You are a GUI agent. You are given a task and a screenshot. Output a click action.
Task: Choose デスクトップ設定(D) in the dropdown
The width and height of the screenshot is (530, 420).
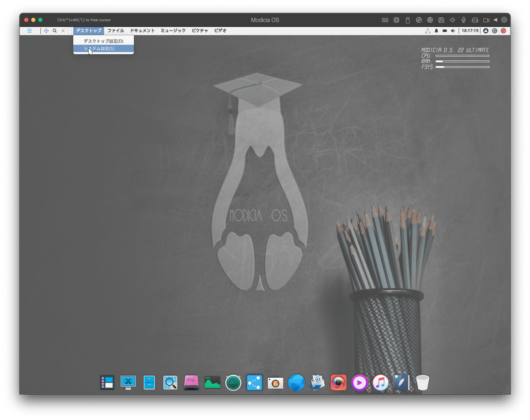pos(103,41)
